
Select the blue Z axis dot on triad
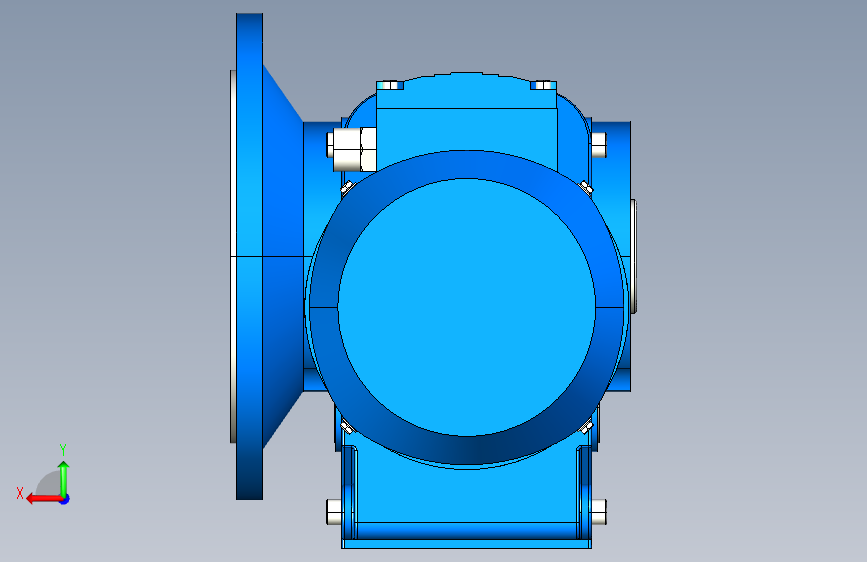65,499
